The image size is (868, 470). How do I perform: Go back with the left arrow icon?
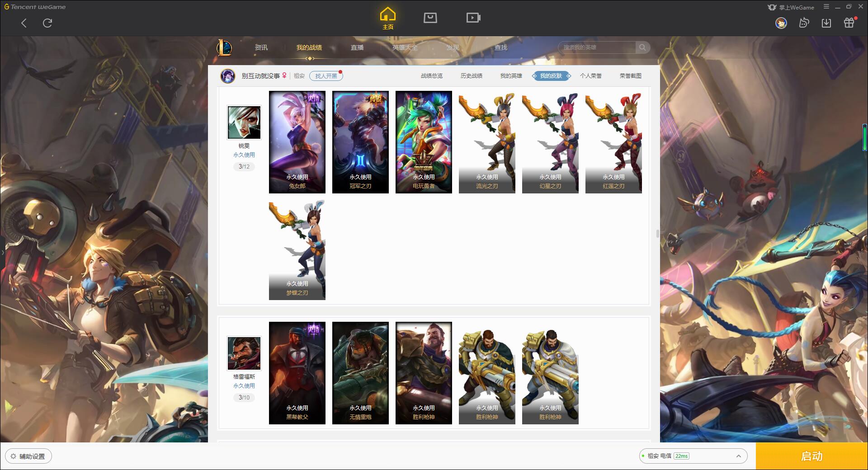click(24, 23)
